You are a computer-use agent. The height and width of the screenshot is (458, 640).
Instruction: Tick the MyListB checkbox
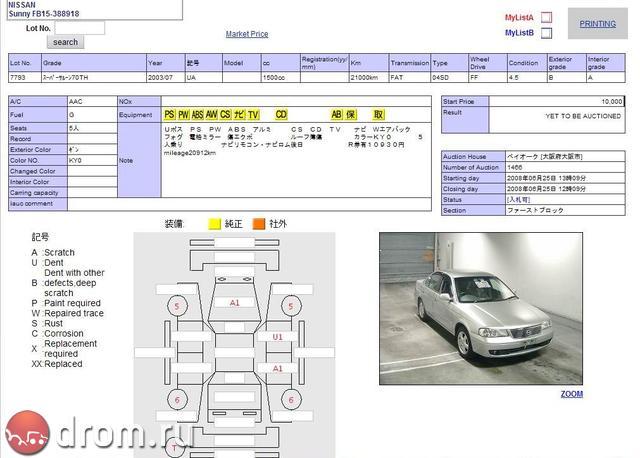coord(547,33)
